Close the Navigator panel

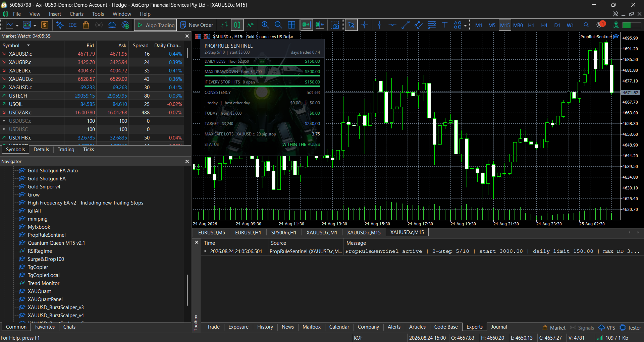point(187,161)
